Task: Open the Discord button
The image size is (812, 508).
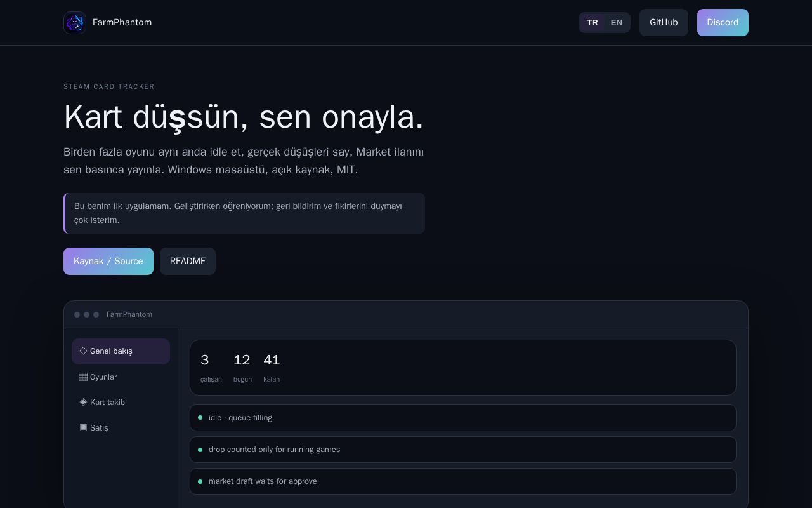Action: tap(723, 23)
